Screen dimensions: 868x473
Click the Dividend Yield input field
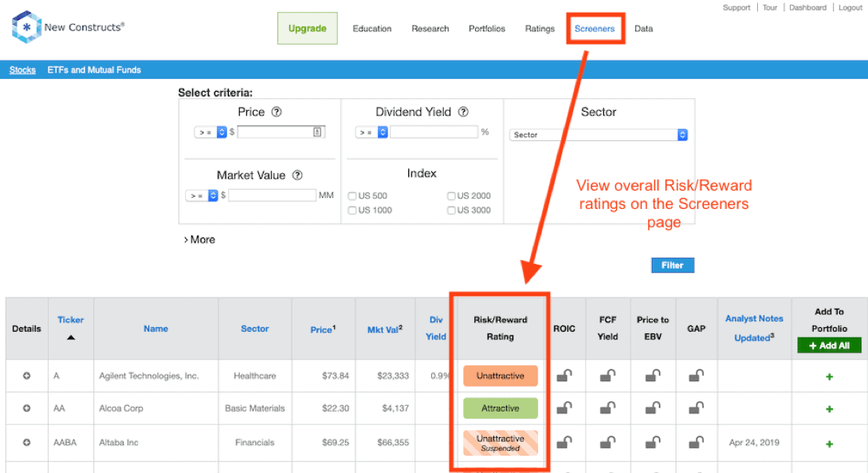pos(434,132)
